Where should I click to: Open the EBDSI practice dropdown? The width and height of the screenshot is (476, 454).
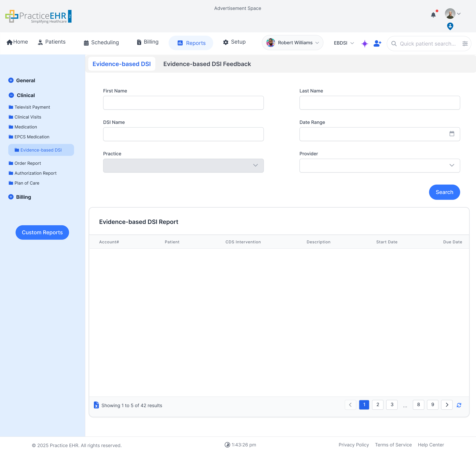point(343,43)
